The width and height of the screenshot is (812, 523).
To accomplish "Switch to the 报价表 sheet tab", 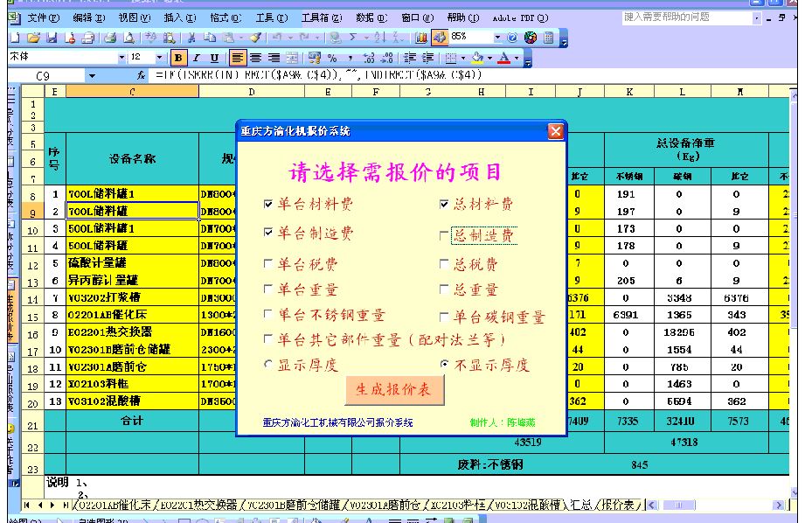I will coord(620,505).
